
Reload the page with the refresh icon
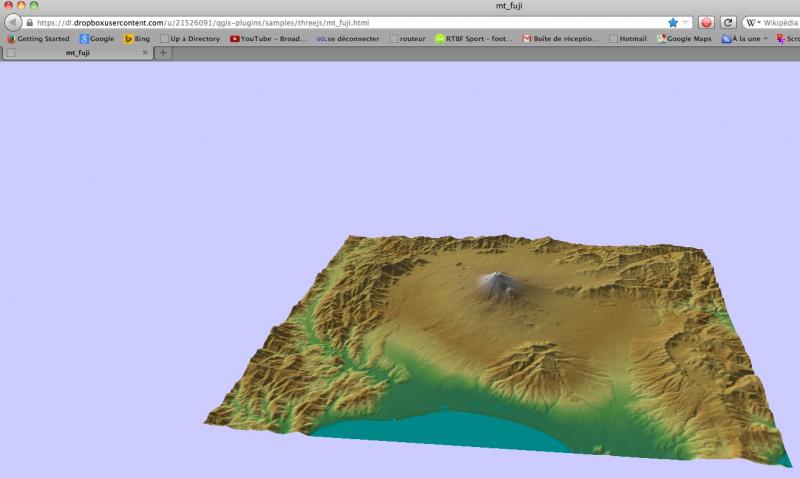click(x=728, y=22)
